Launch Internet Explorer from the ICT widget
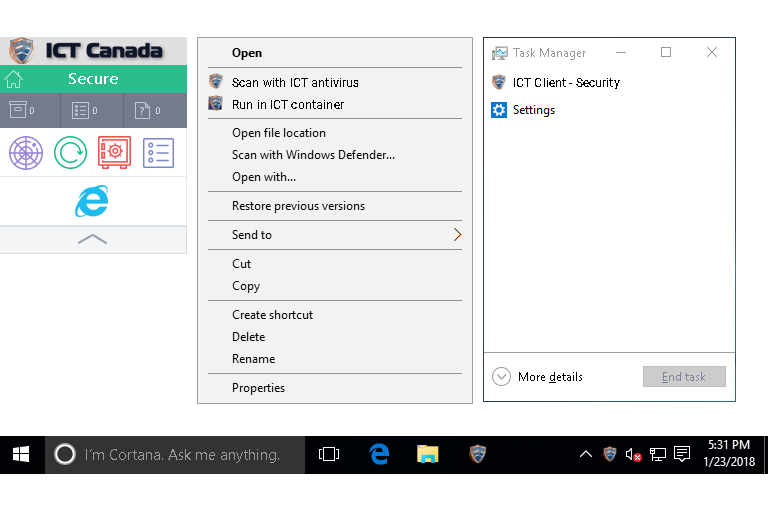Viewport: 771px width, 518px height. pos(92,202)
